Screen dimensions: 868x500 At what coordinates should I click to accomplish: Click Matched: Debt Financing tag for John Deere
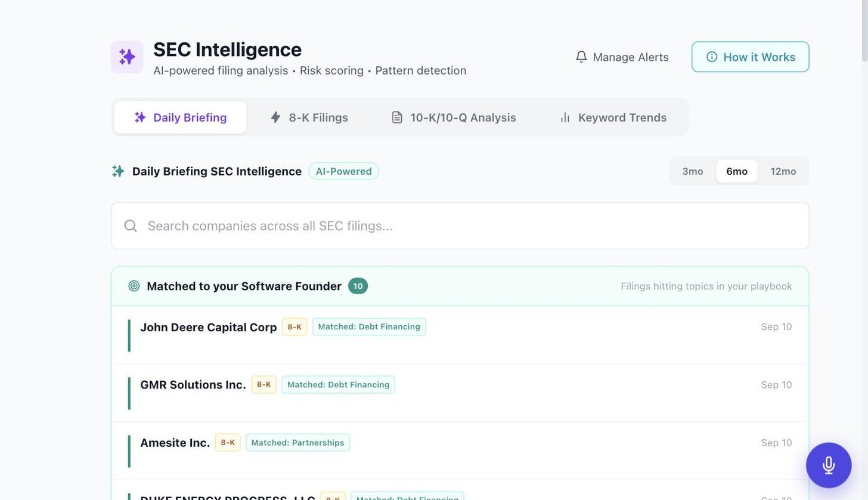point(369,327)
